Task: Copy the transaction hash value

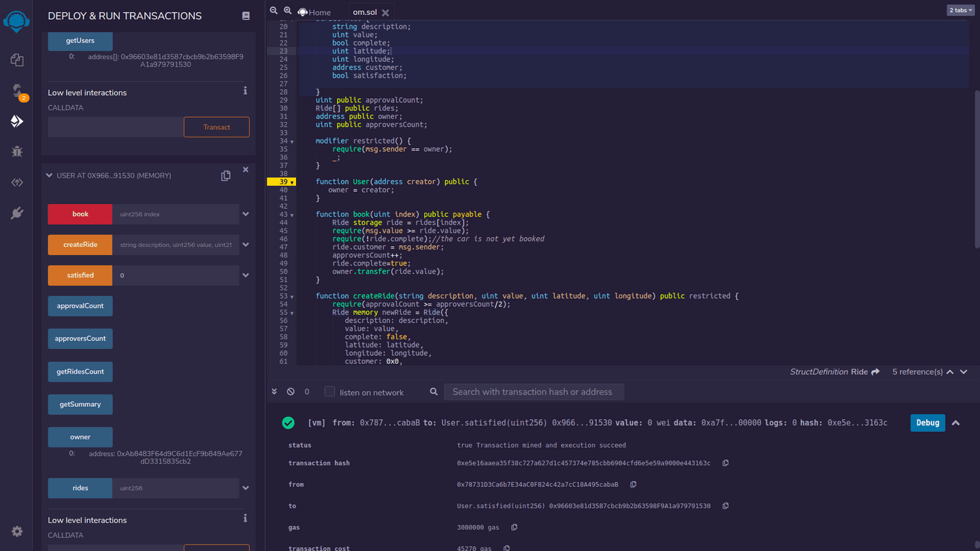Action: tap(725, 463)
